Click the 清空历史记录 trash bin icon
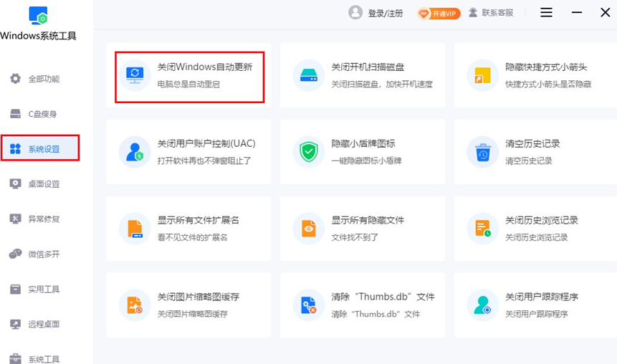617x364 pixels. [x=482, y=152]
